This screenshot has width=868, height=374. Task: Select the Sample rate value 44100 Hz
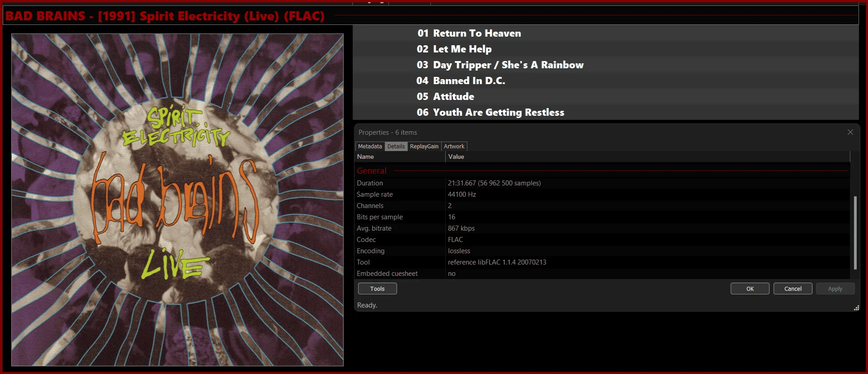pyautogui.click(x=462, y=194)
